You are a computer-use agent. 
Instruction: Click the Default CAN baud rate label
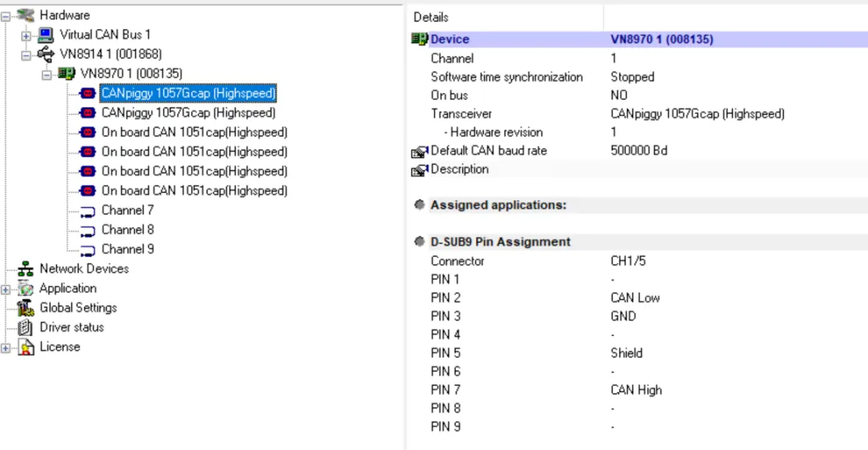click(x=489, y=150)
